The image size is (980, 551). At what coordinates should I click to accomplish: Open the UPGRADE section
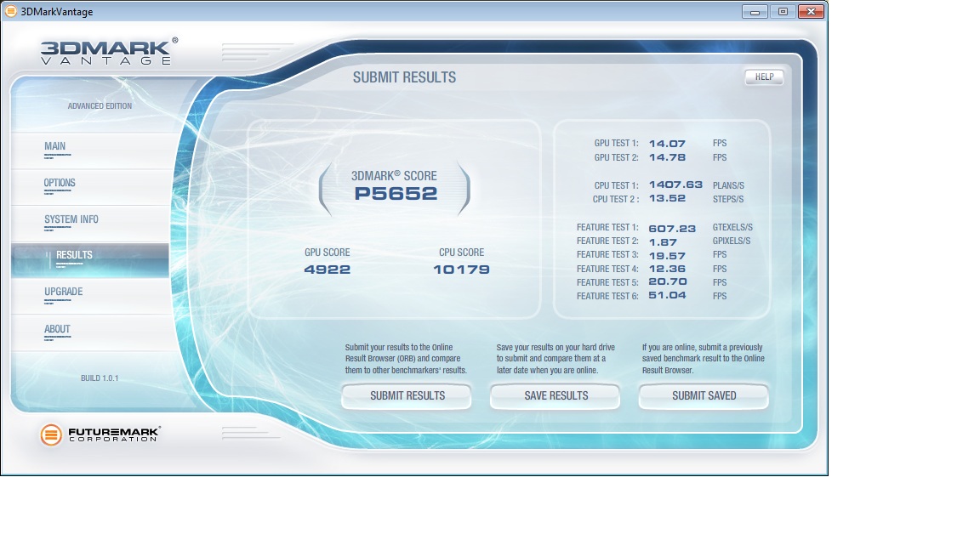90,296
